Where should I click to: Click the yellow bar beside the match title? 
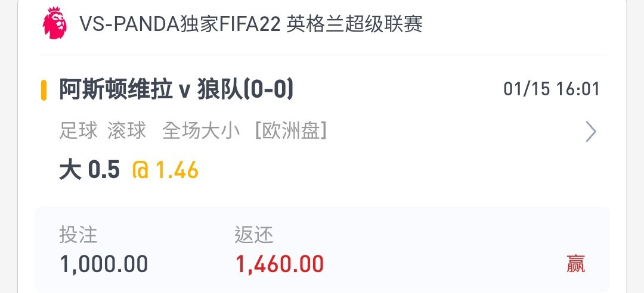(x=44, y=90)
